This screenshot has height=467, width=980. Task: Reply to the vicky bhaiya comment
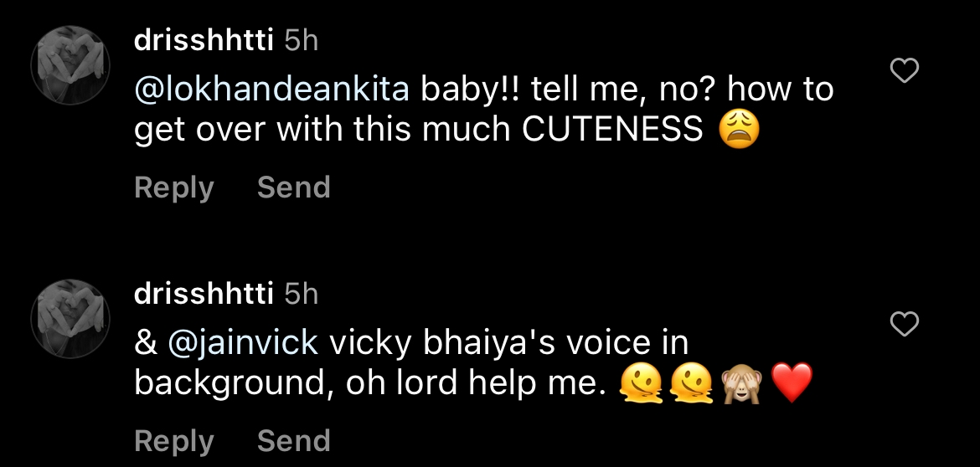(173, 440)
